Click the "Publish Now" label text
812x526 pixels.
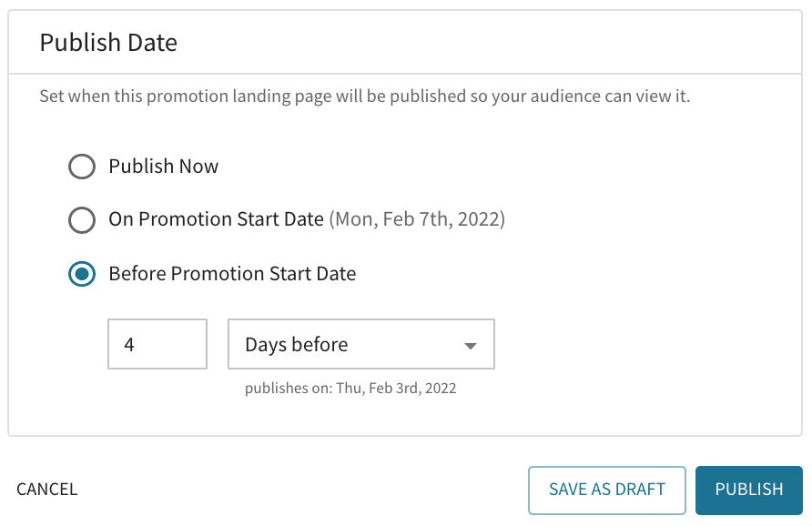[164, 167]
